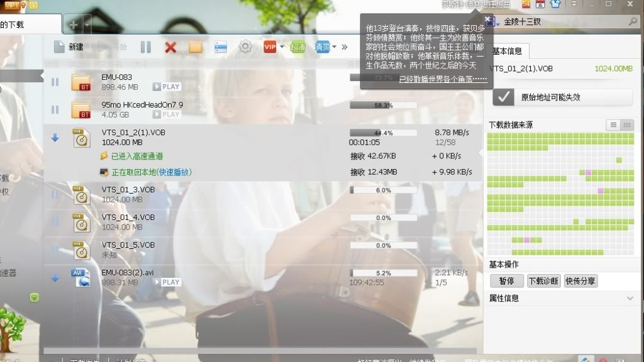
Task: Click progress bar of VTS_01_3.VOB
Action: point(383,190)
